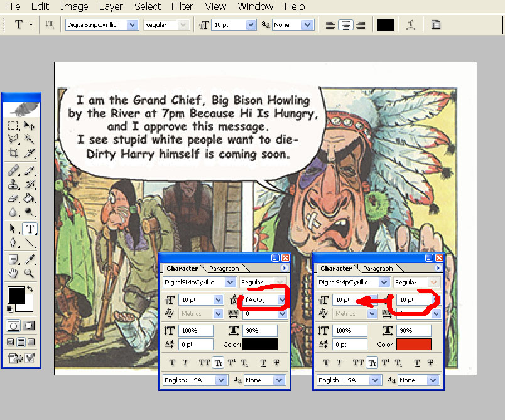Switch to Paragraph tab in right panel
Screen dimensions: 505x420
click(x=378, y=269)
